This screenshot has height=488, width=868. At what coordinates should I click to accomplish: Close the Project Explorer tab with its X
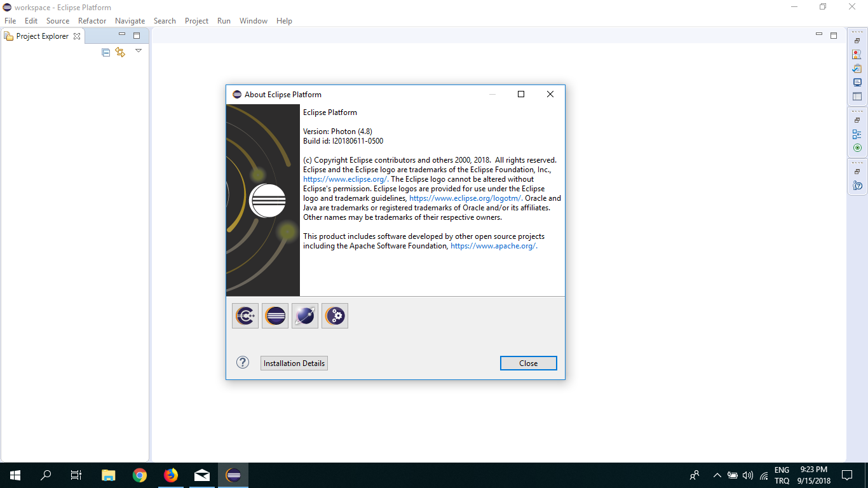(77, 36)
